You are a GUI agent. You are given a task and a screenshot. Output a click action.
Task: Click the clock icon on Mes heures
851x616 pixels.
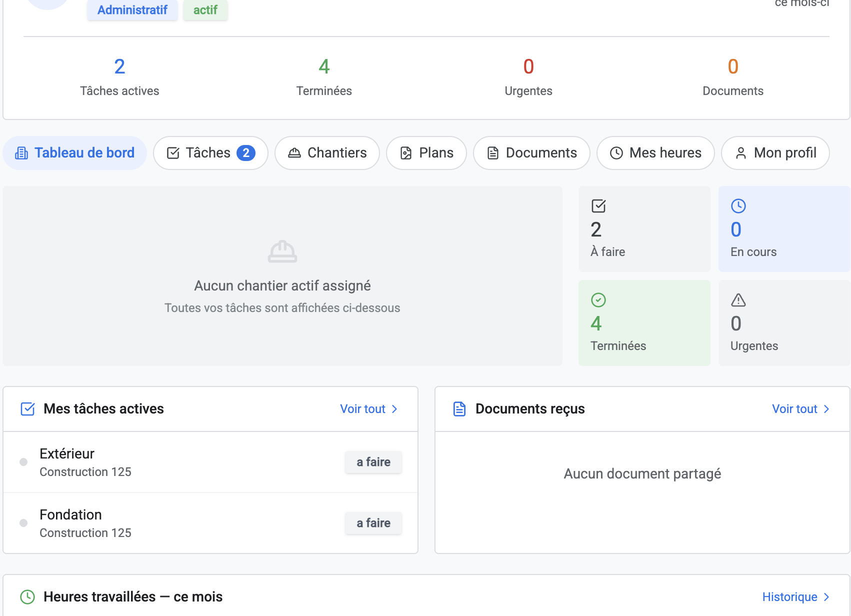[616, 153]
